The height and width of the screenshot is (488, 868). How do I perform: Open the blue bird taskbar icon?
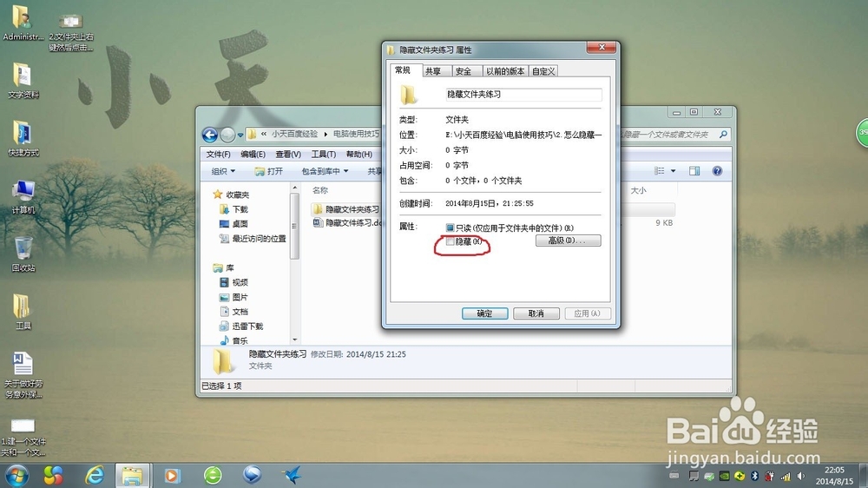click(292, 475)
